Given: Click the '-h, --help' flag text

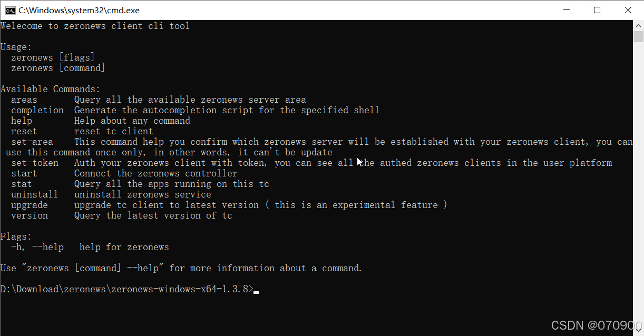Looking at the screenshot, I should (37, 247).
